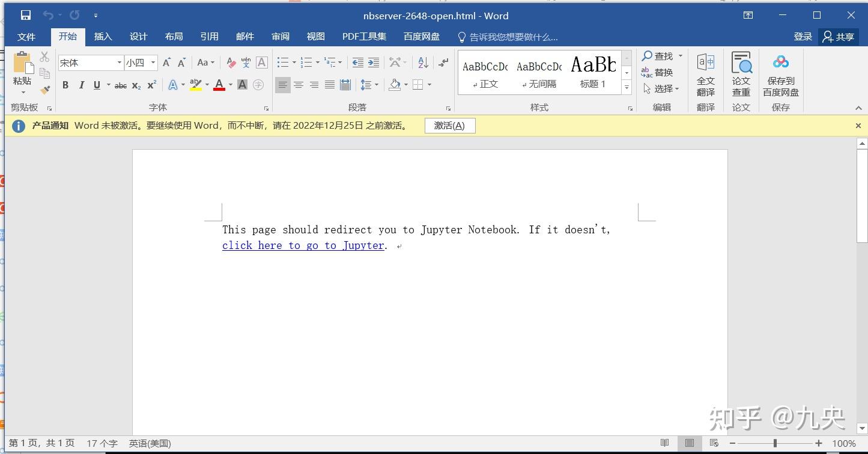Toggle Underline formatting
The height and width of the screenshot is (454, 868).
(x=97, y=85)
